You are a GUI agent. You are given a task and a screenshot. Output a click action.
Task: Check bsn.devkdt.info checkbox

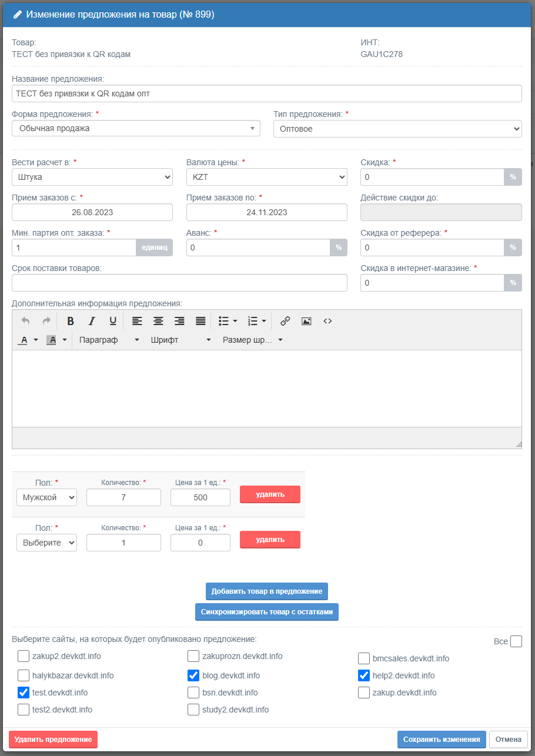[x=193, y=693]
